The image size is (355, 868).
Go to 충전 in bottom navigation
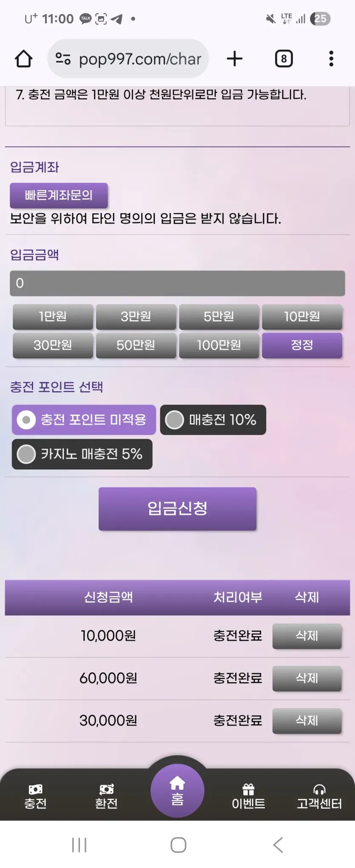click(35, 797)
